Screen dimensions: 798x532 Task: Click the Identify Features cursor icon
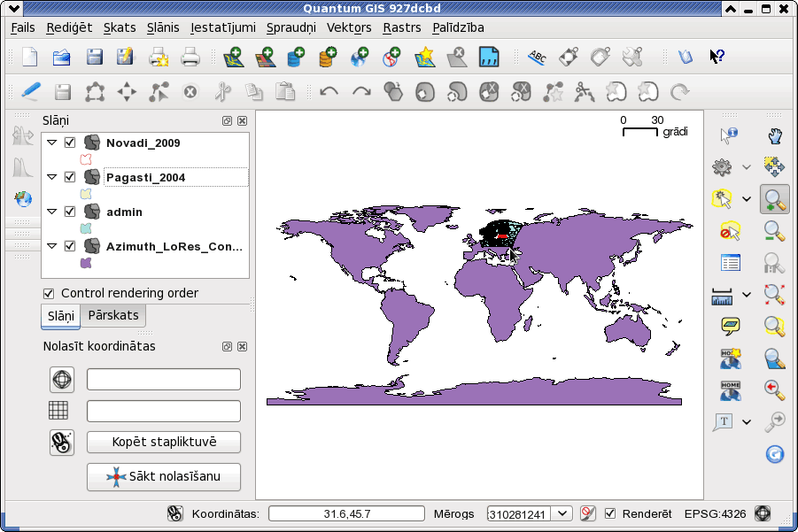coord(729,135)
